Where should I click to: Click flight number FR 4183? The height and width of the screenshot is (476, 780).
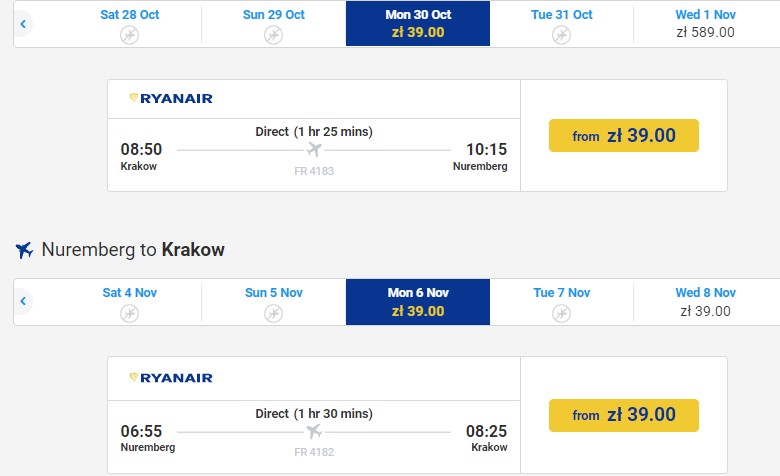tap(314, 172)
